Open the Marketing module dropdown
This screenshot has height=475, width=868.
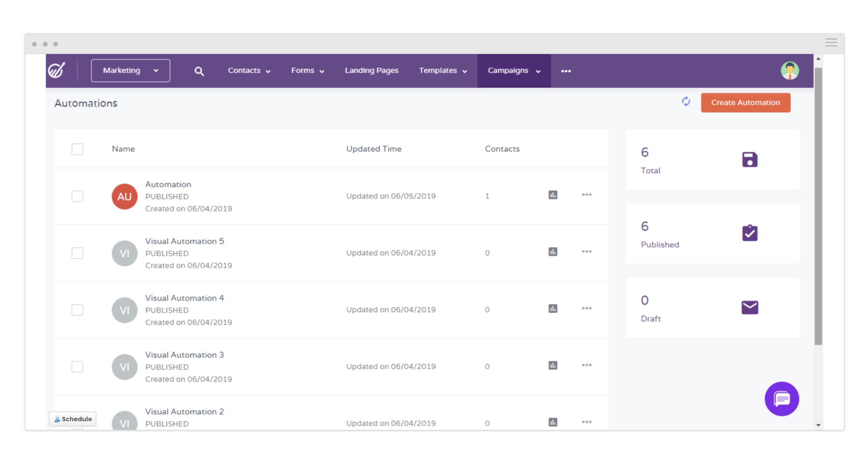pyautogui.click(x=130, y=70)
